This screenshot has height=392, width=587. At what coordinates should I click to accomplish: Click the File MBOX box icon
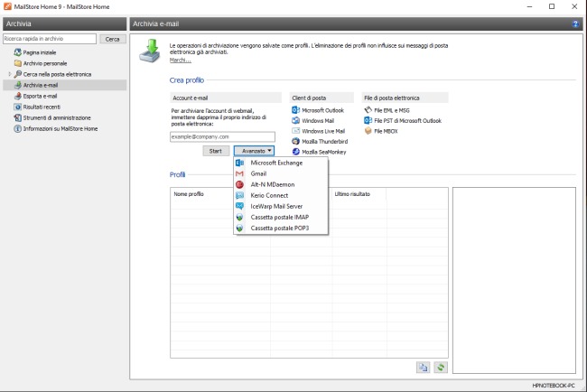pyautogui.click(x=368, y=131)
